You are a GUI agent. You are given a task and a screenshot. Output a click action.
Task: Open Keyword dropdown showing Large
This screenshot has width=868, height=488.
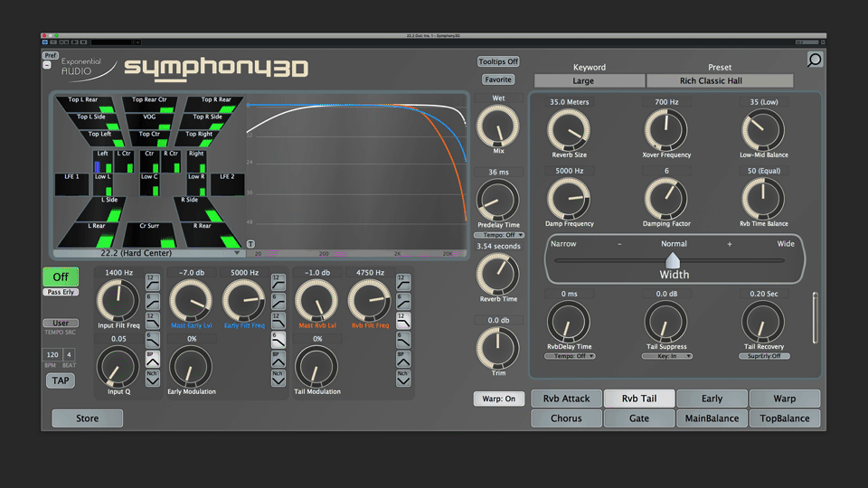(590, 80)
